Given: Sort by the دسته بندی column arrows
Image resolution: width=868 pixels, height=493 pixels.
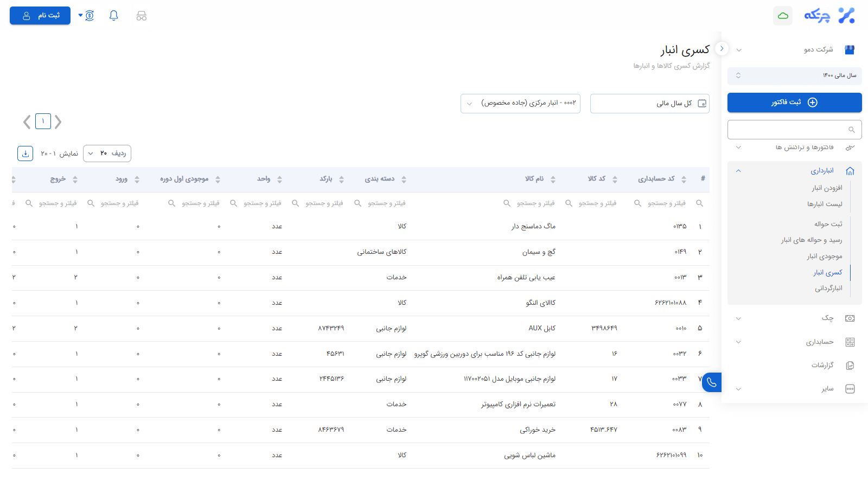Looking at the screenshot, I should click(x=404, y=180).
